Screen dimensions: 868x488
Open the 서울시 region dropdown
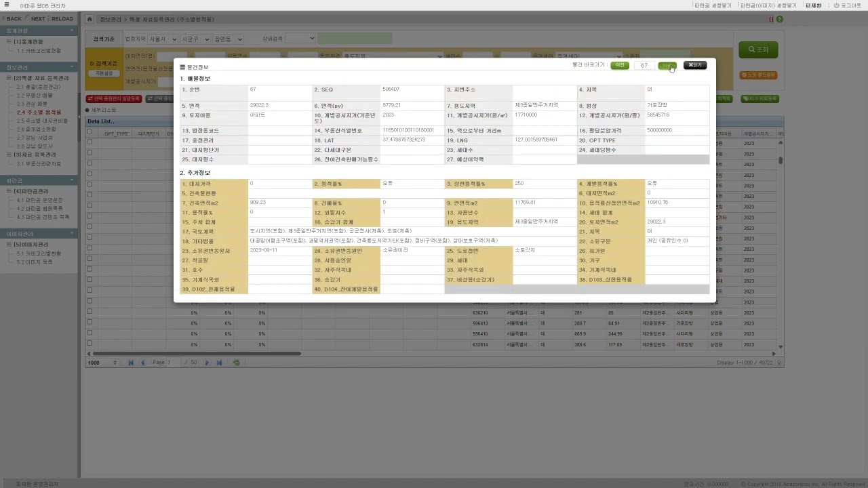point(162,39)
